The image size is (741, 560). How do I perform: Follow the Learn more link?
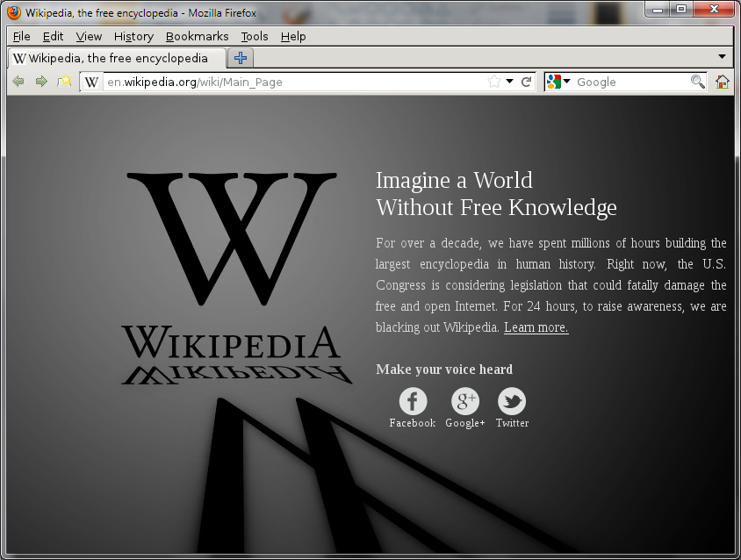click(x=536, y=327)
